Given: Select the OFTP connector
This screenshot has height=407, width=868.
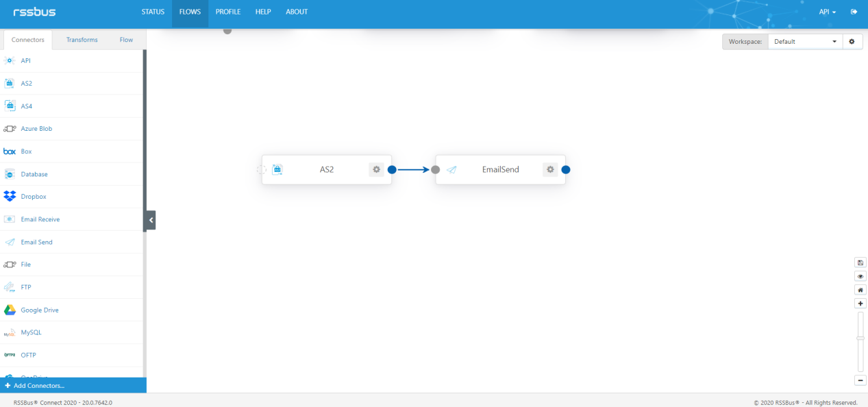Looking at the screenshot, I should [71, 355].
